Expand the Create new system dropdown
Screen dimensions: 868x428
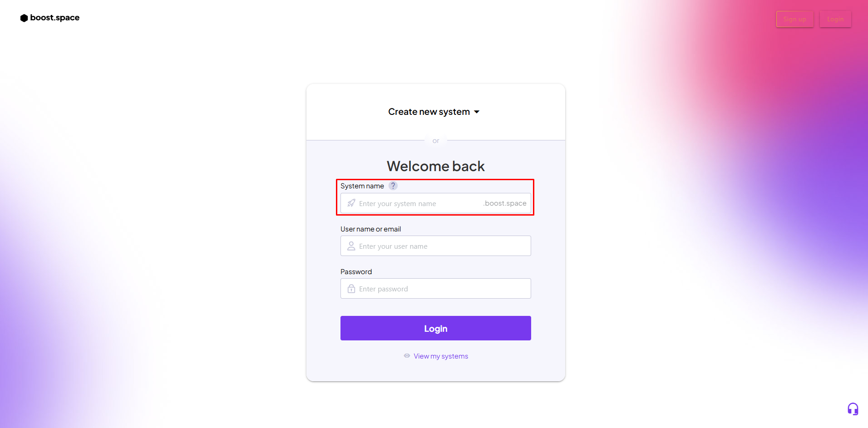(x=429, y=112)
